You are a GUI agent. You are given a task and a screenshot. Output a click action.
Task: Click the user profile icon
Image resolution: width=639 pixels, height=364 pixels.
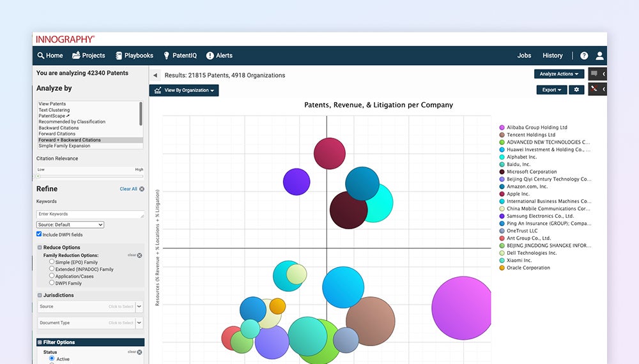click(x=599, y=56)
